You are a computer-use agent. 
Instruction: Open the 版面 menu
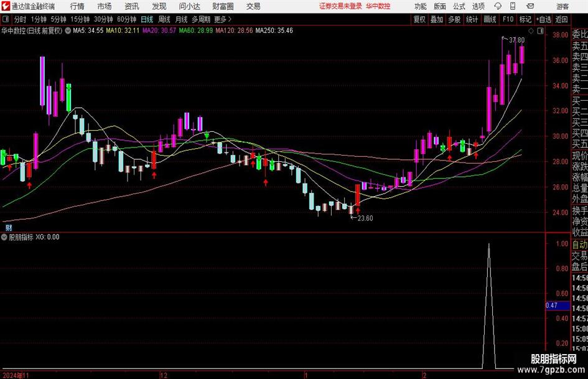coord(440,6)
